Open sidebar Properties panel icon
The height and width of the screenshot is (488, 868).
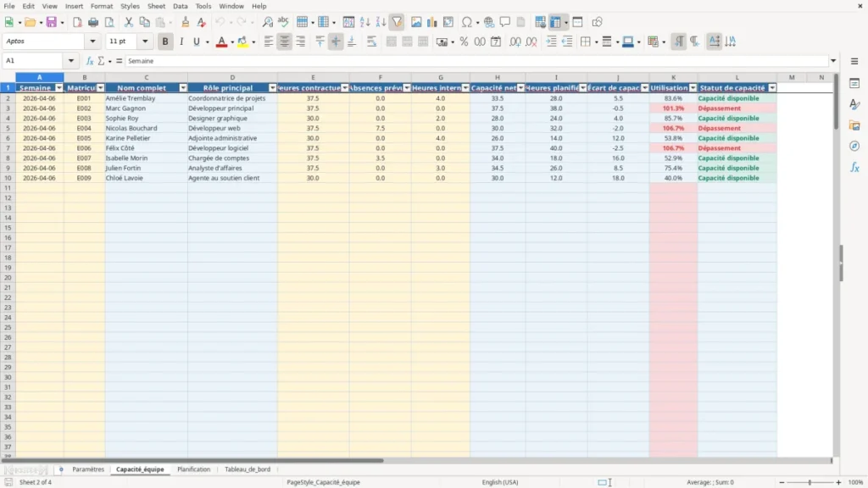click(x=854, y=83)
